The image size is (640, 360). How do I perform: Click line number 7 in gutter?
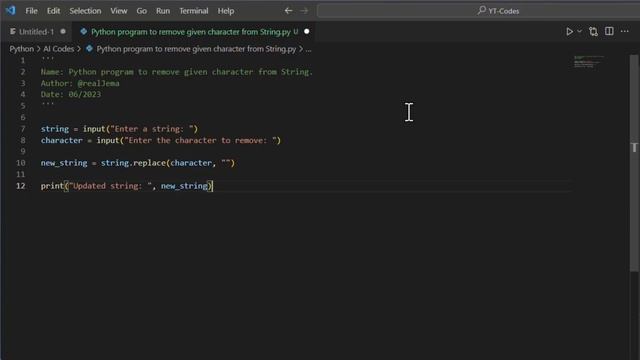pyautogui.click(x=23, y=129)
